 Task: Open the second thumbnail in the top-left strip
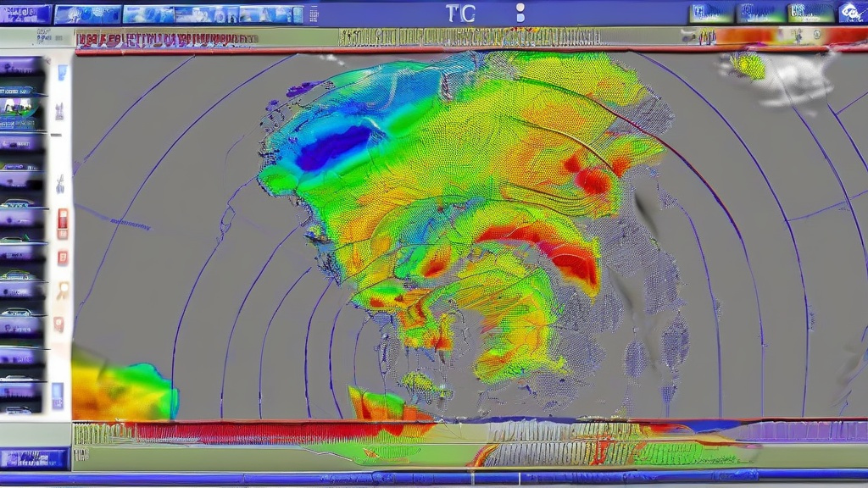87,14
